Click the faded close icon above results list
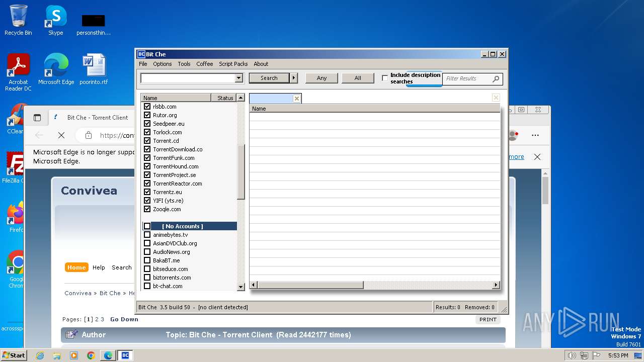Image resolution: width=644 pixels, height=362 pixels. coord(496,98)
